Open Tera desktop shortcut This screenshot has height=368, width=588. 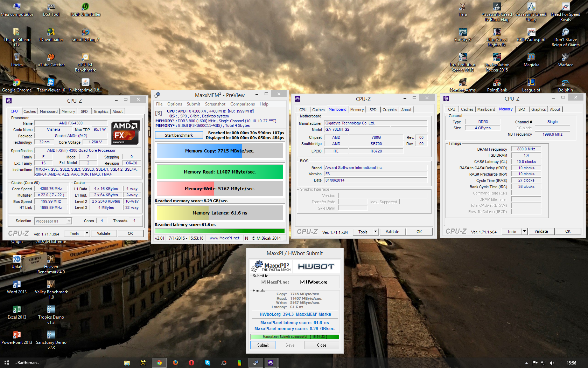(x=463, y=9)
